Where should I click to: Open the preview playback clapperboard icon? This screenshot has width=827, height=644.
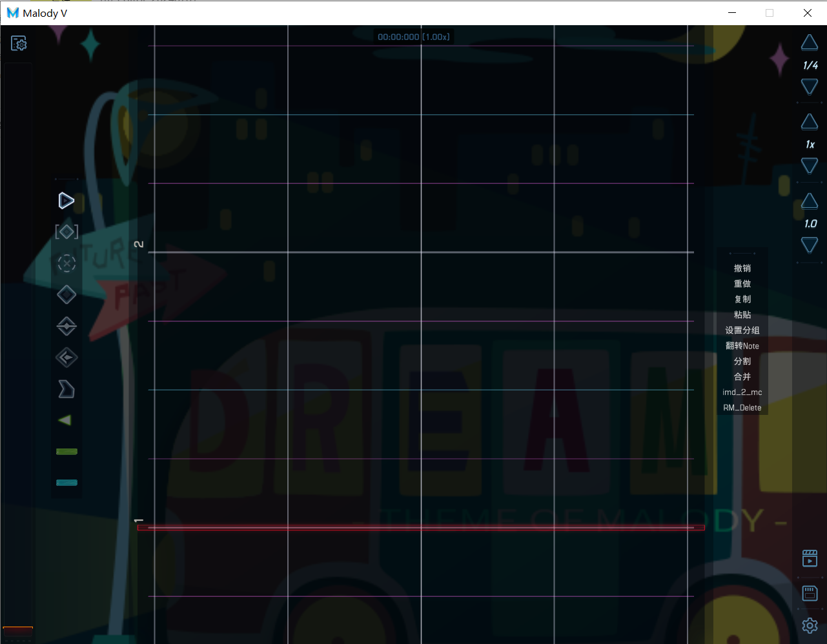point(810,558)
